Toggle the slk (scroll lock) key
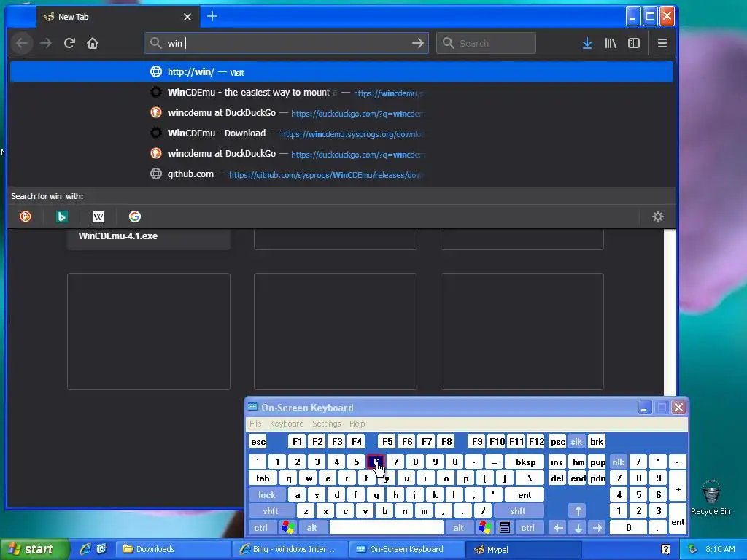Image resolution: width=747 pixels, height=560 pixels. click(576, 442)
